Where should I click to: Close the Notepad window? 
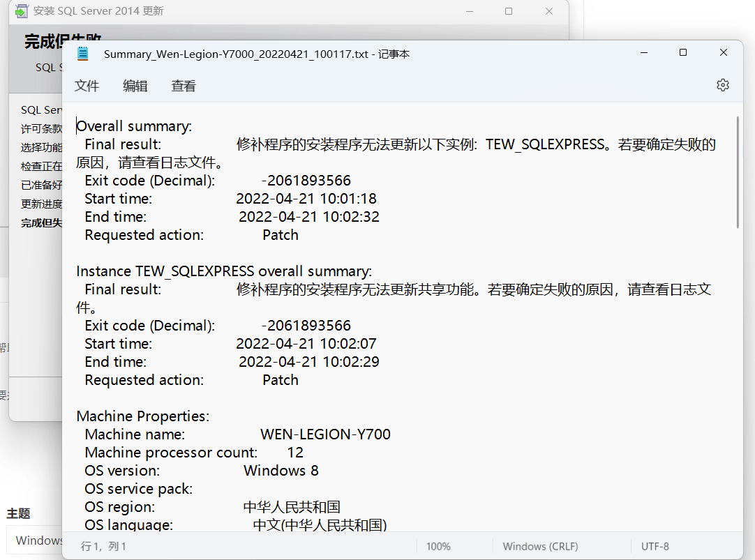[723, 52]
